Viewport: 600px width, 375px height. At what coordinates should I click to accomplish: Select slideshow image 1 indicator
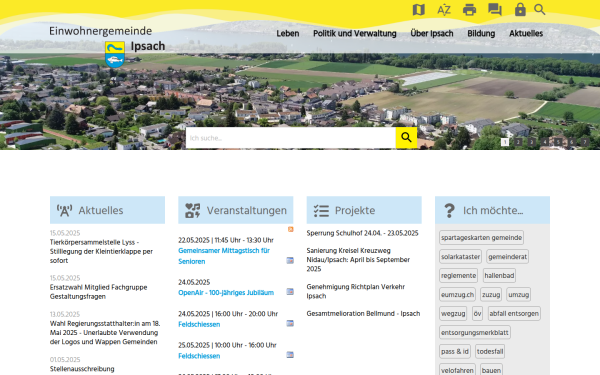click(x=505, y=142)
